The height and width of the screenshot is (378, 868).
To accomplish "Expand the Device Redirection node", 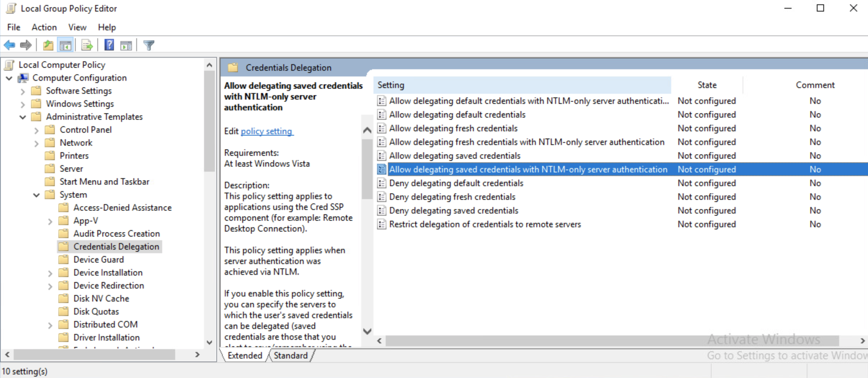I will coord(50,286).
